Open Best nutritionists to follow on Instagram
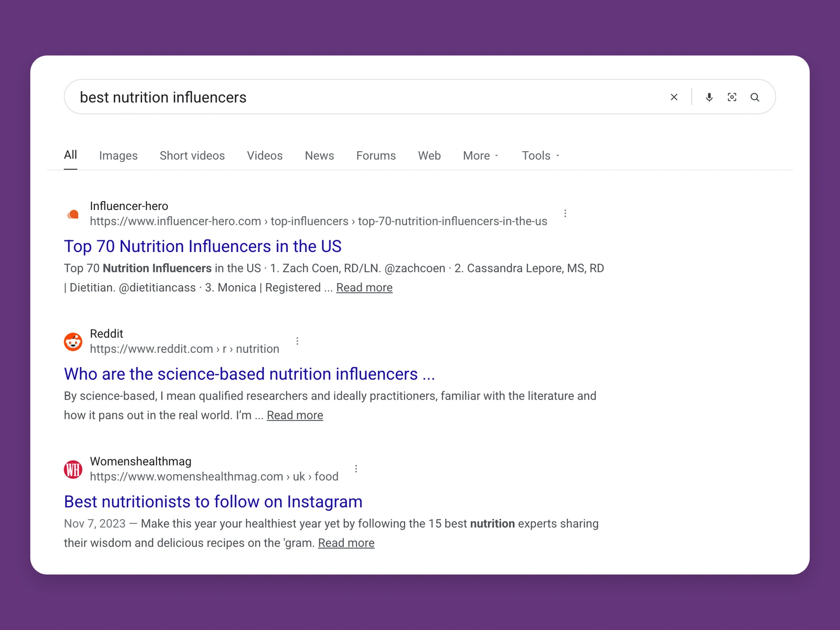Viewport: 840px width, 630px height. [x=213, y=501]
